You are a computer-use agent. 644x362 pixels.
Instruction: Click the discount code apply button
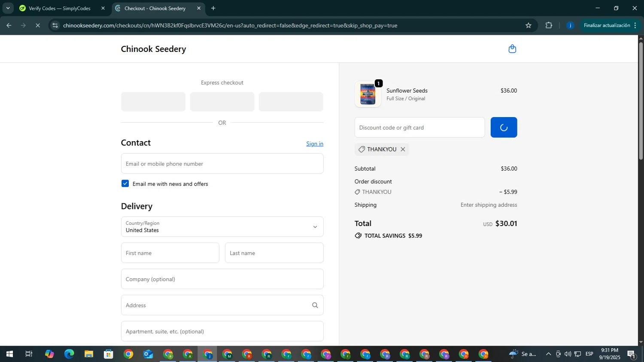[x=504, y=127]
